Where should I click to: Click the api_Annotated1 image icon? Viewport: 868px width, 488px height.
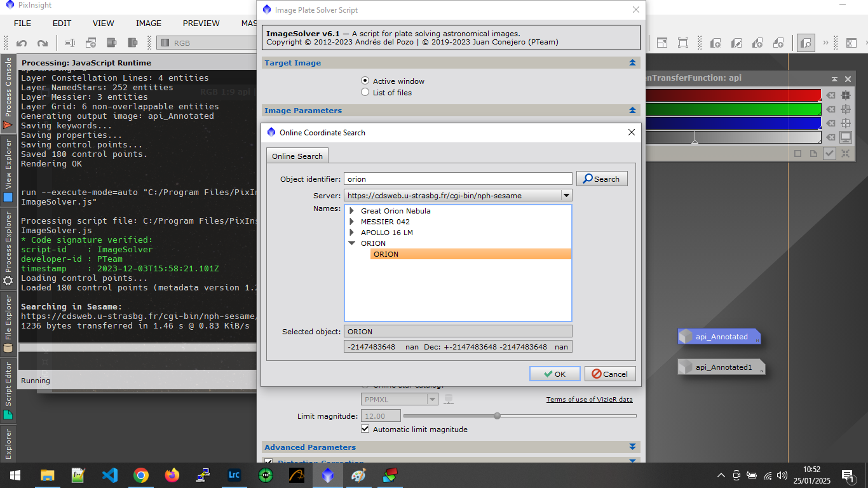tap(721, 367)
